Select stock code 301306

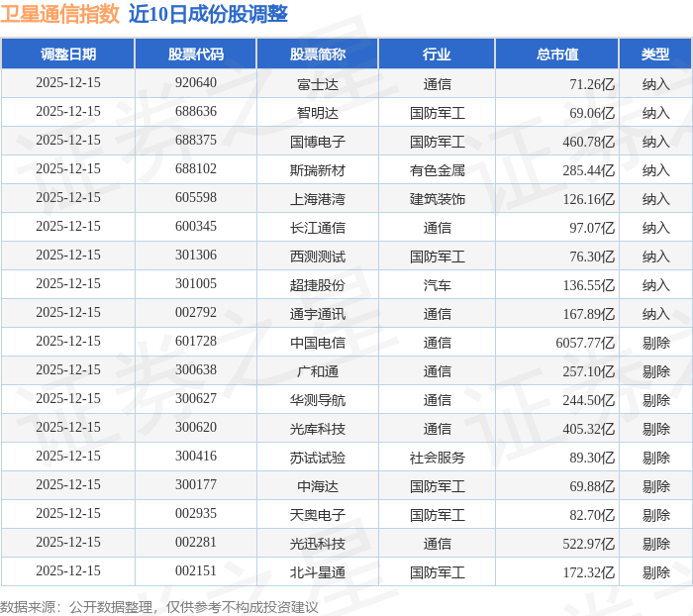click(196, 256)
